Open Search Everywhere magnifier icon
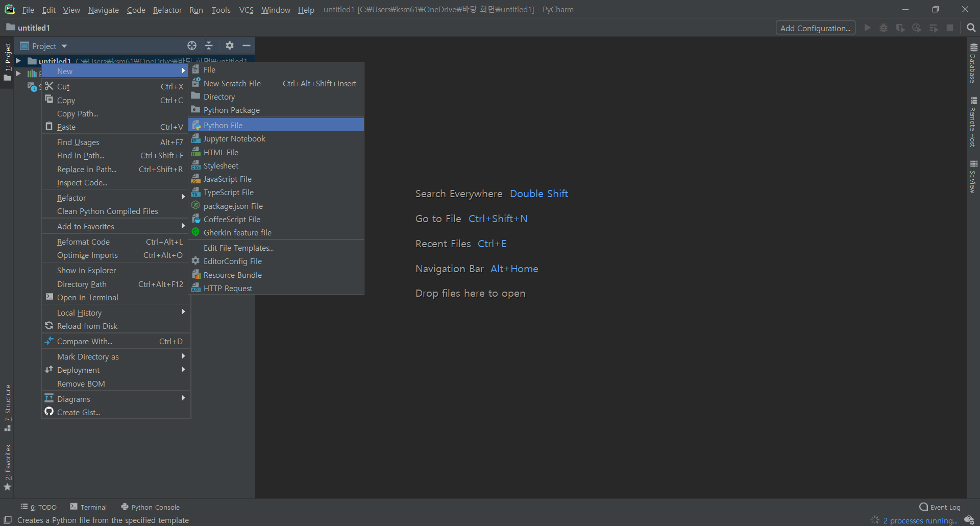The image size is (980, 526). pyautogui.click(x=971, y=28)
